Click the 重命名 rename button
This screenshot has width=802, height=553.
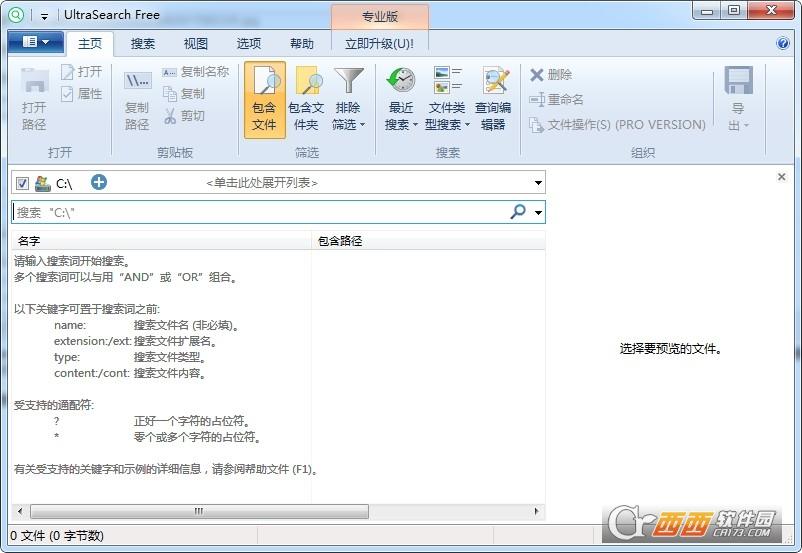pyautogui.click(x=556, y=99)
